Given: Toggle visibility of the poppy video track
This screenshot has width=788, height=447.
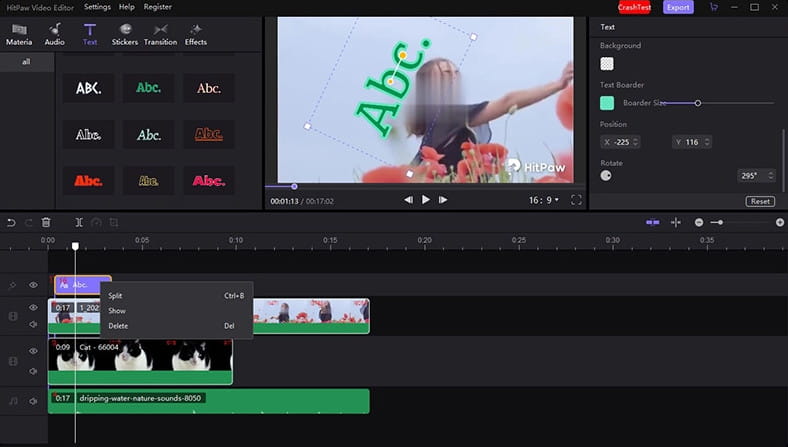Looking at the screenshot, I should click(33, 307).
